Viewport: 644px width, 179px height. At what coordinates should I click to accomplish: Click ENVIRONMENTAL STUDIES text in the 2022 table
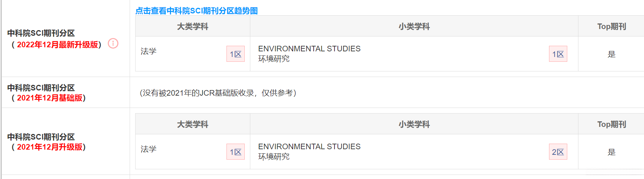[x=309, y=49]
